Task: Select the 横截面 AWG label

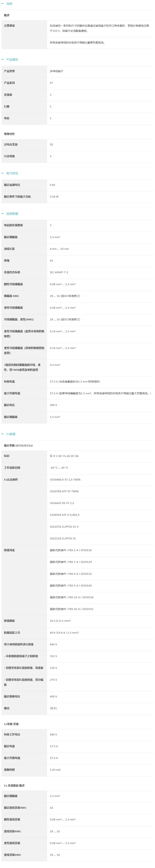Action: (x=11, y=296)
